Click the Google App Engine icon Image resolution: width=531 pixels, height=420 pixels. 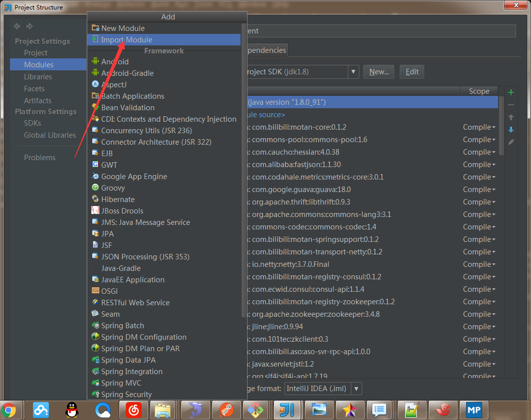click(x=95, y=176)
